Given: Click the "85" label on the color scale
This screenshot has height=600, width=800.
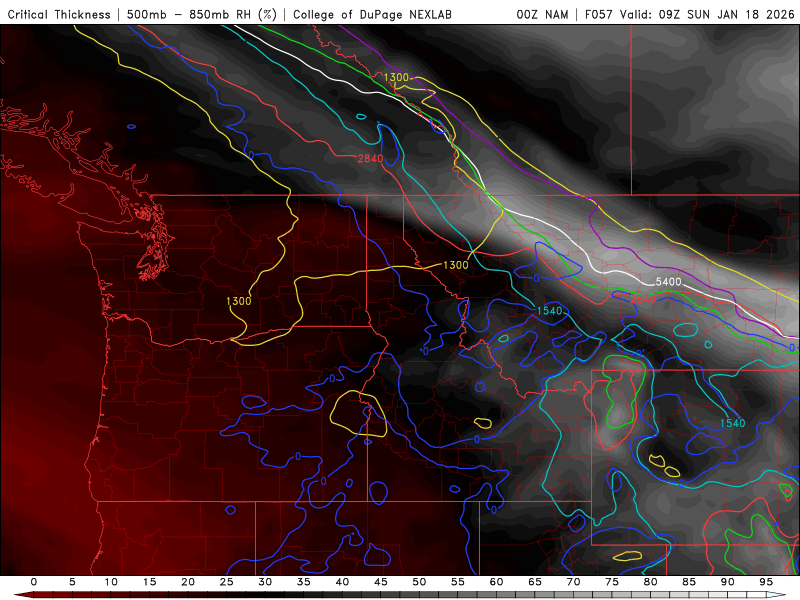Looking at the screenshot, I should pos(689,582).
